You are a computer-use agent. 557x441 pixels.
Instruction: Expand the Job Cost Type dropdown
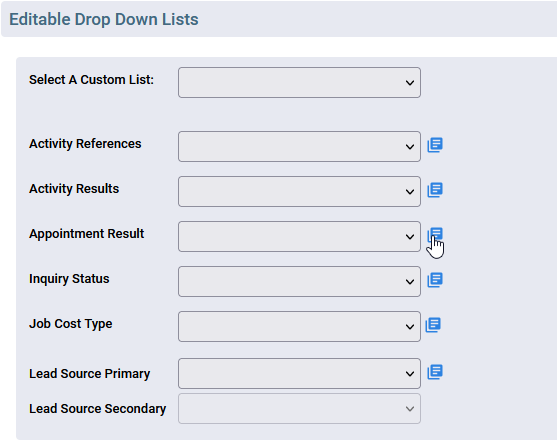pyautogui.click(x=299, y=327)
